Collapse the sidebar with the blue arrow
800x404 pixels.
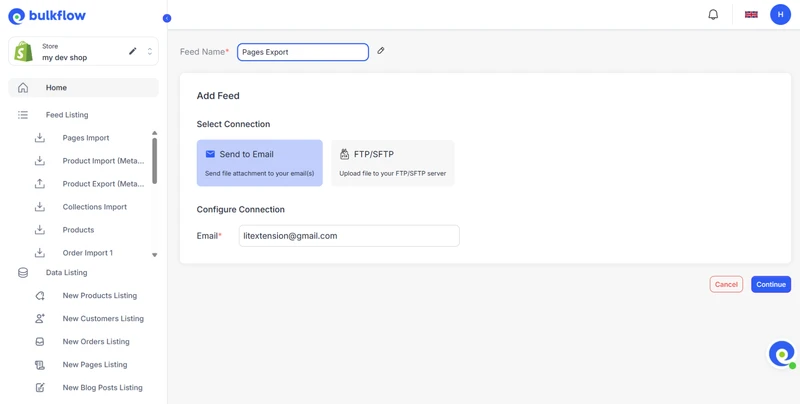(x=167, y=18)
